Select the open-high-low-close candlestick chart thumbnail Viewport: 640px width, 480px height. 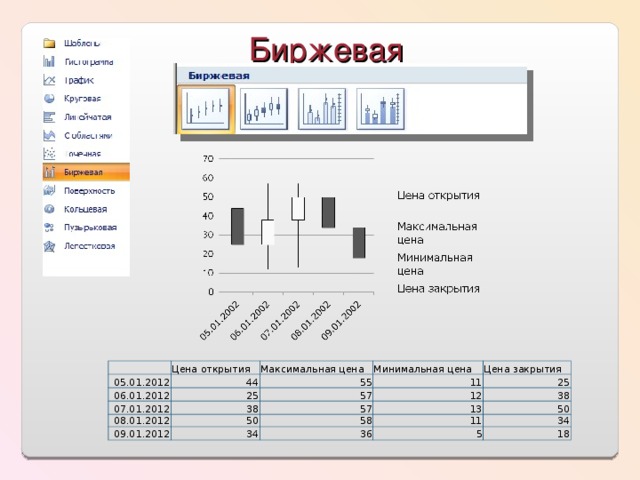[x=264, y=109]
